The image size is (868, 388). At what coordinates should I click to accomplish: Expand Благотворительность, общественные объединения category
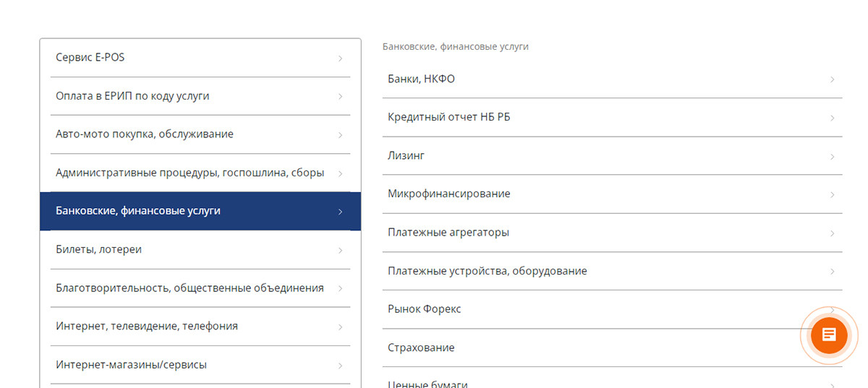pos(190,288)
